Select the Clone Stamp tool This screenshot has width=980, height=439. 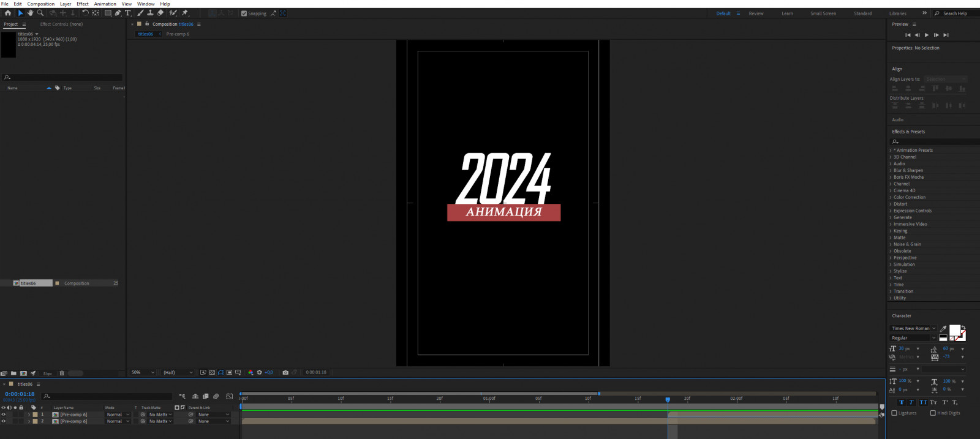[x=150, y=13]
